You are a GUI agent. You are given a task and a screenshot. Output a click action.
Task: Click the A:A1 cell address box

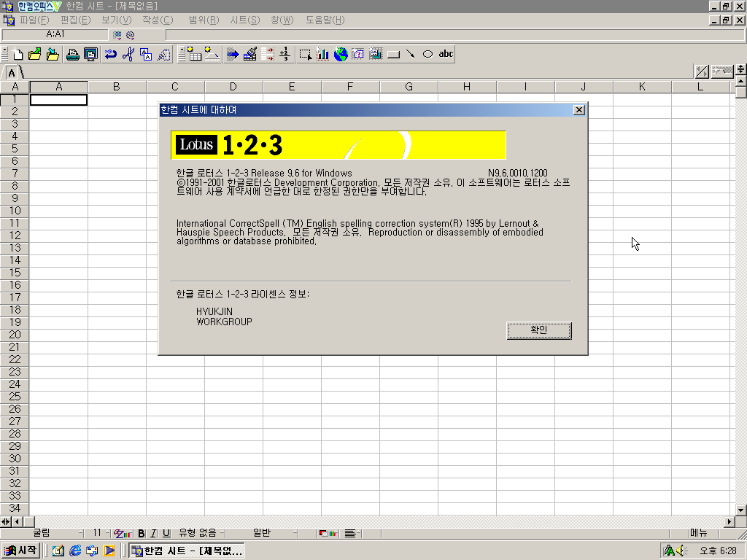(x=55, y=34)
